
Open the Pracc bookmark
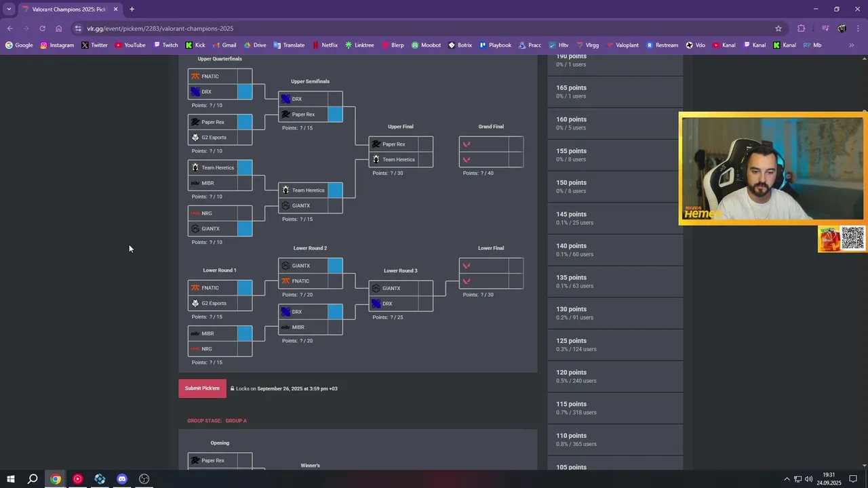click(530, 45)
